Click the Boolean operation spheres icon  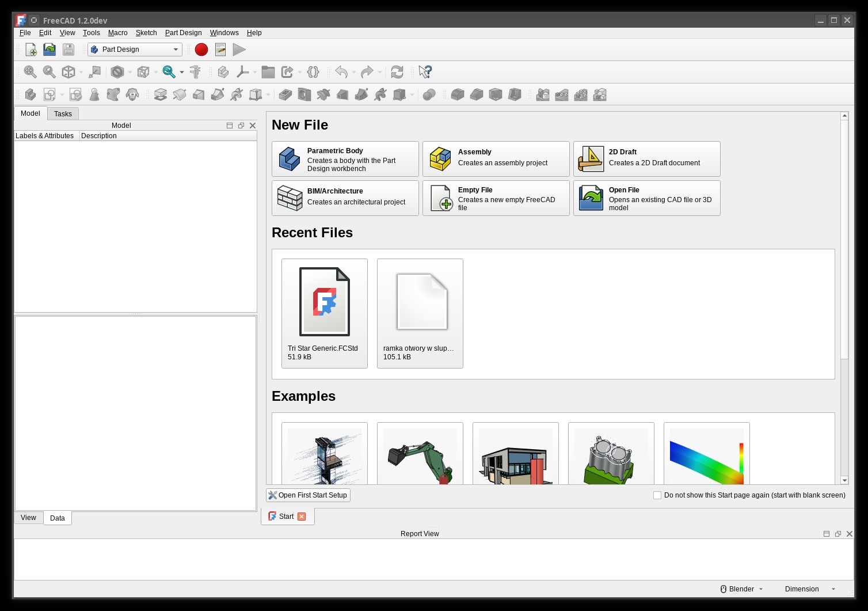[x=429, y=95]
